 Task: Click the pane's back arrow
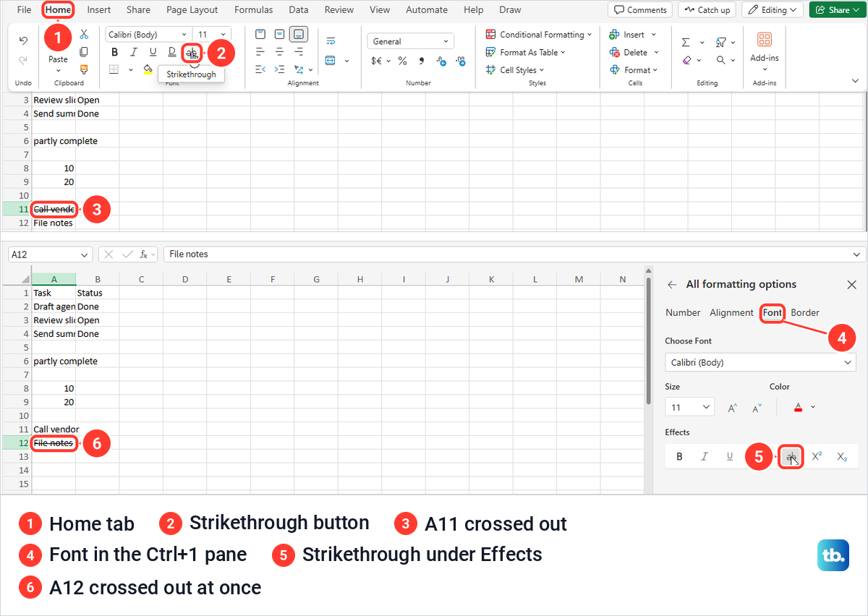coord(672,285)
